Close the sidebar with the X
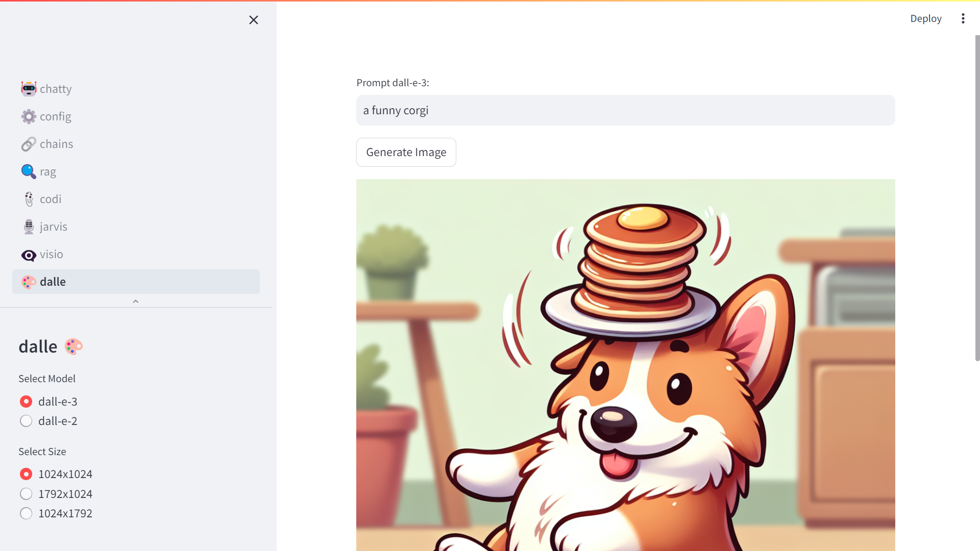Image resolution: width=980 pixels, height=551 pixels. point(254,20)
